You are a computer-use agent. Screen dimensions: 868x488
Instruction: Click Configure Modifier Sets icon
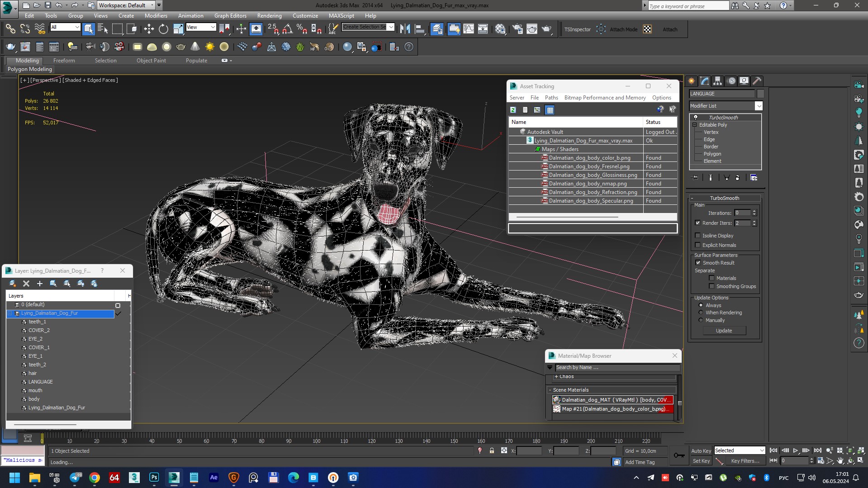(754, 178)
